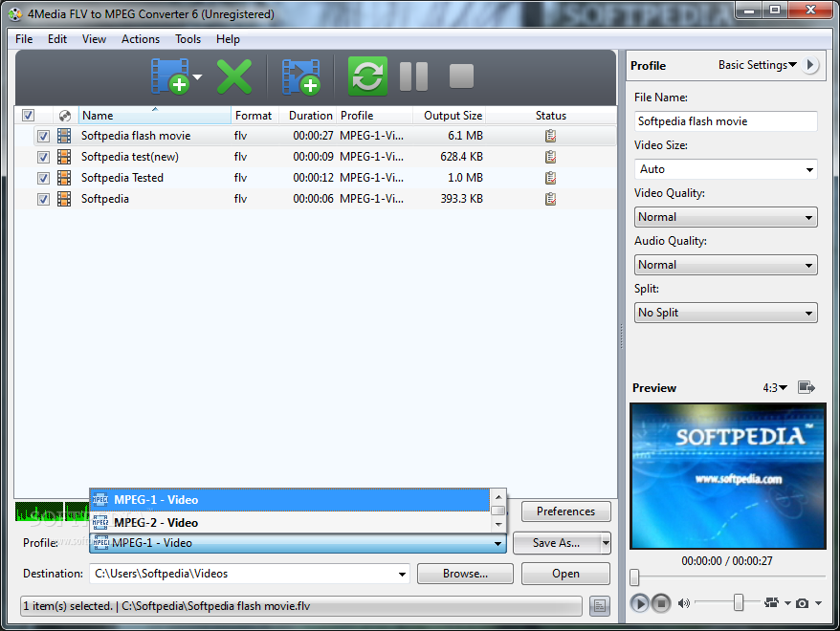Open status clipboard icon for Softpedia test(new)
Image resolution: width=840 pixels, height=631 pixels.
point(551,157)
